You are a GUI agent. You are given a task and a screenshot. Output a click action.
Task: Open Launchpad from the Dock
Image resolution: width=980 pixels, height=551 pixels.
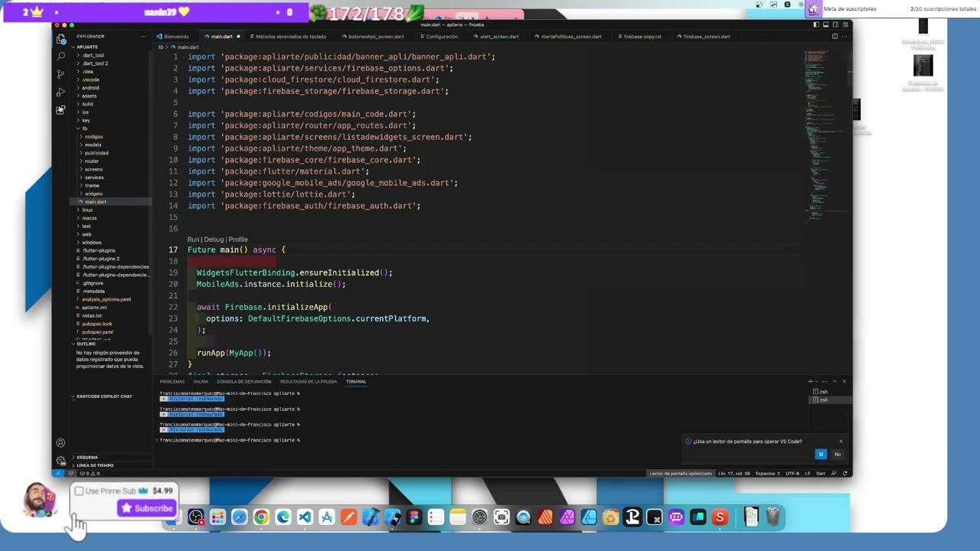217,517
